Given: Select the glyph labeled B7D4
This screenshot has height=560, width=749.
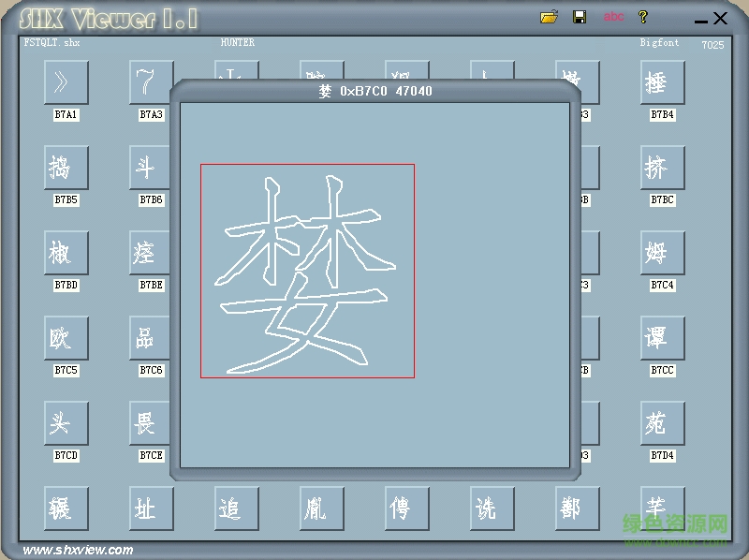Looking at the screenshot, I should tap(662, 423).
